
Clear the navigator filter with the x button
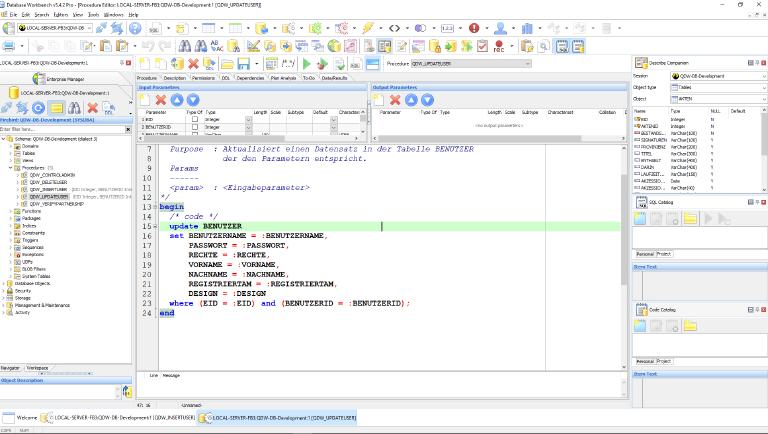(x=128, y=129)
